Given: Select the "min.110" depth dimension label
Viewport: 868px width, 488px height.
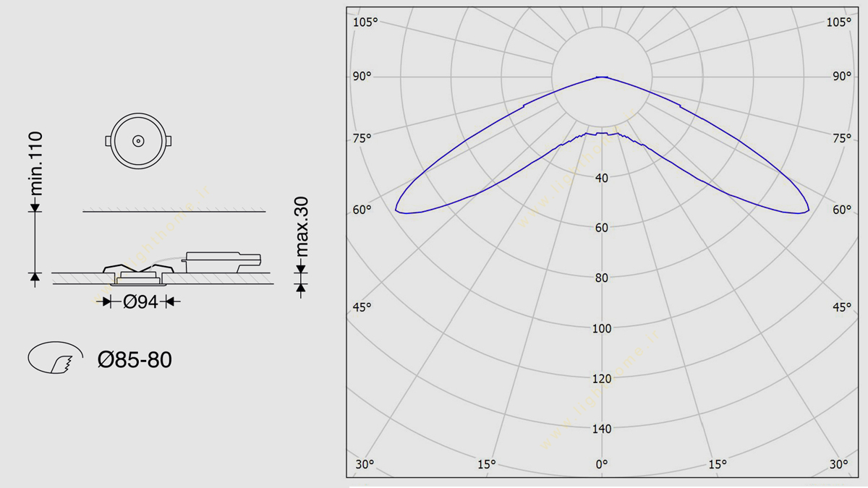Looking at the screenshot, I should [35, 163].
